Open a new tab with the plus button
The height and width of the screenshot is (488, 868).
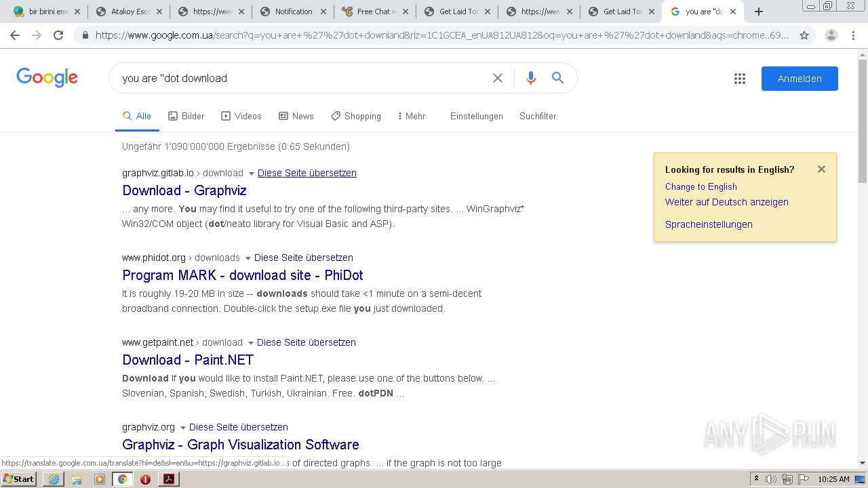click(759, 12)
